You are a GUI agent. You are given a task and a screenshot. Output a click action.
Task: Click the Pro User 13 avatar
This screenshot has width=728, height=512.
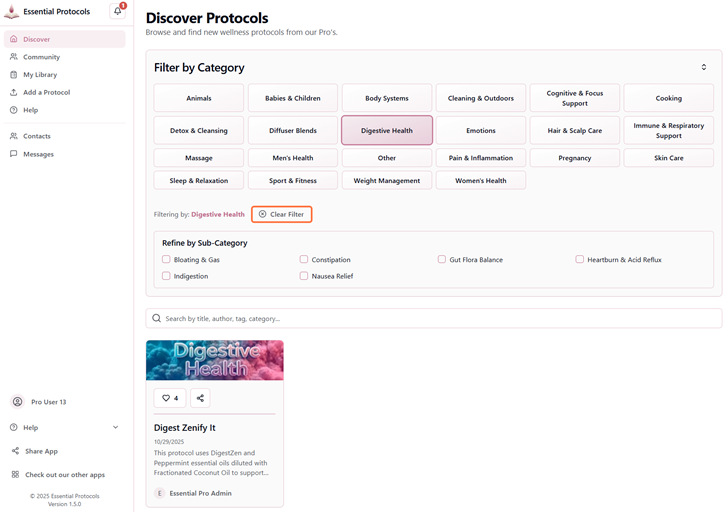coord(17,402)
